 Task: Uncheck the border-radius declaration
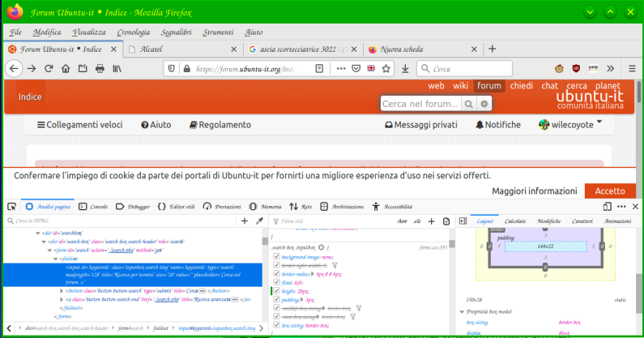(x=276, y=273)
